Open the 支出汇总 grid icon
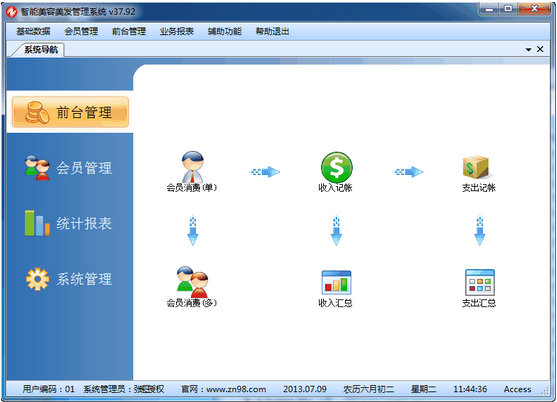557x402 pixels. [x=480, y=282]
